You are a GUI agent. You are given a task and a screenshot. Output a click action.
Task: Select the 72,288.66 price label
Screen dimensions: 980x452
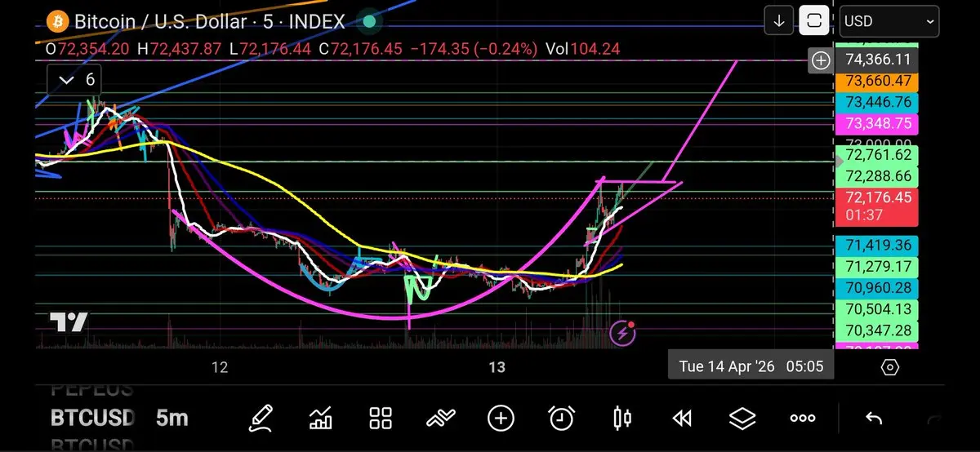click(878, 176)
